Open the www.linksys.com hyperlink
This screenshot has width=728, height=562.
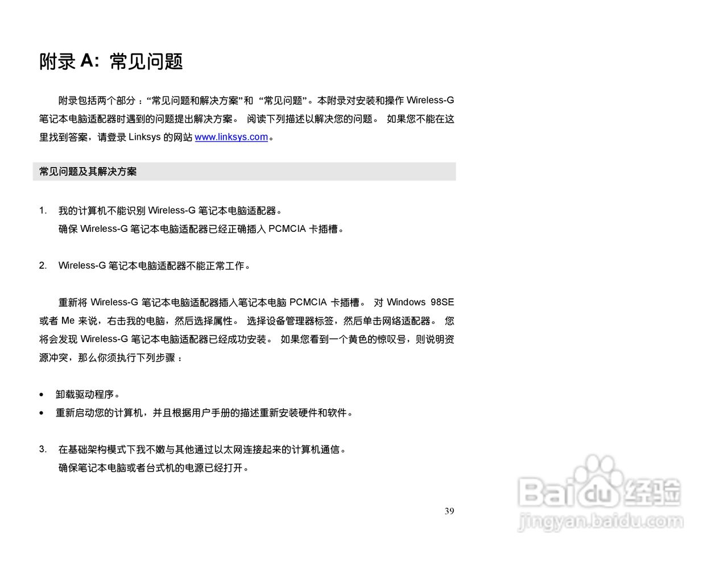[231, 137]
